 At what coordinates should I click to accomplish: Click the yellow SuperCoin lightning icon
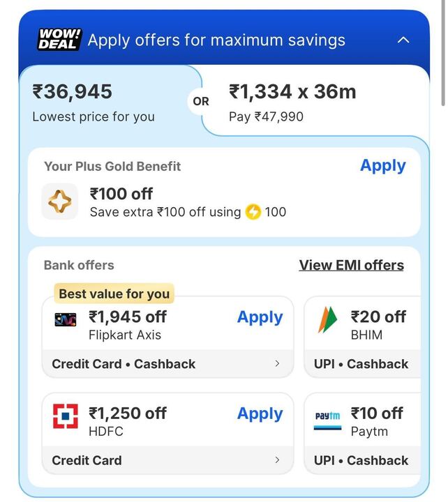click(x=253, y=212)
